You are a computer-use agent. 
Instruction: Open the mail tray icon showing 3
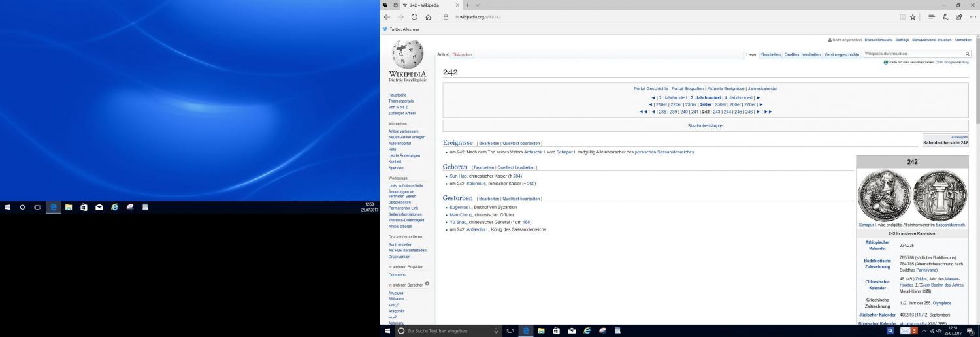point(909,331)
